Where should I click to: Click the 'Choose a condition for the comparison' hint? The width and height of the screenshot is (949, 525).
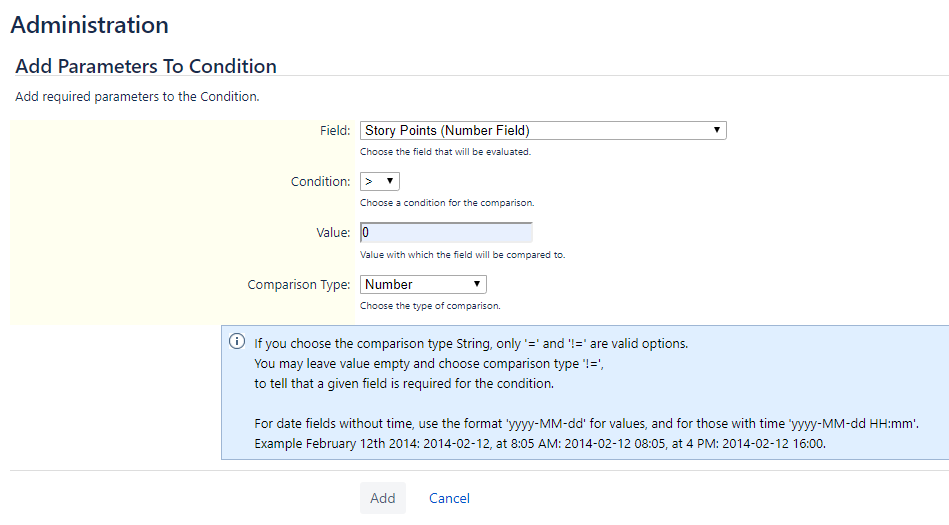click(x=447, y=203)
